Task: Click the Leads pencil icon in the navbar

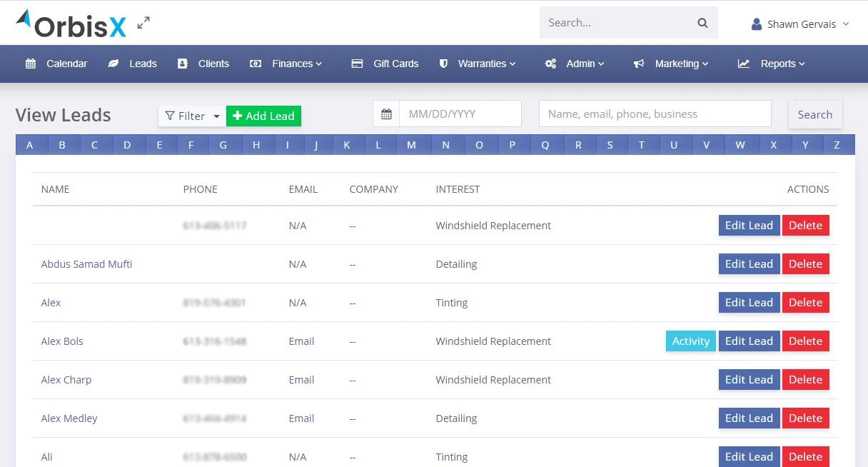Action: click(113, 64)
